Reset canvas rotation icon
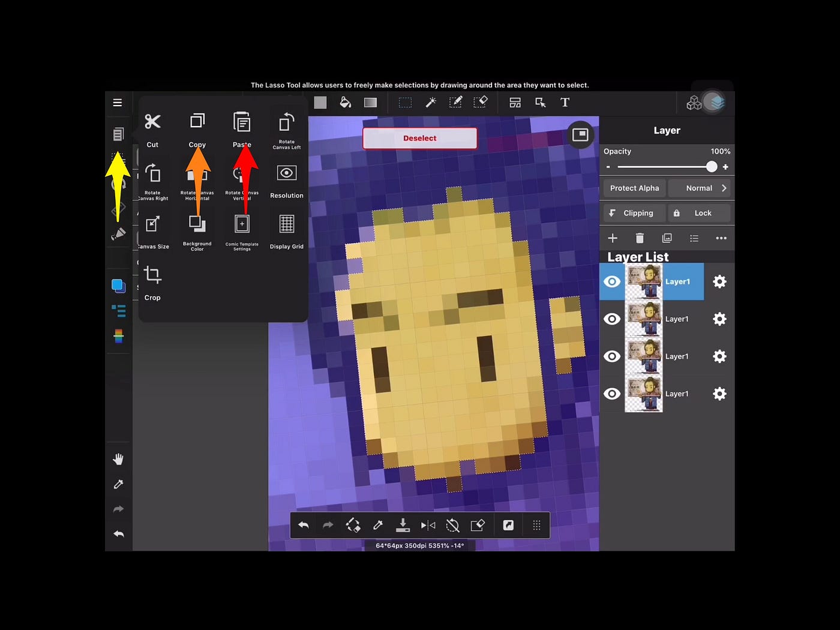840x630 pixels. tap(453, 526)
